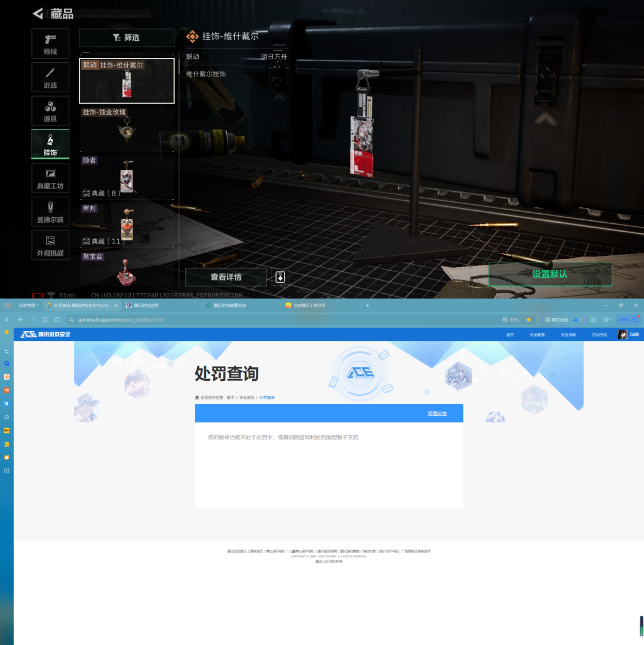Click the 设置默认 button
Viewport: 644px width, 645px height.
[x=550, y=274]
